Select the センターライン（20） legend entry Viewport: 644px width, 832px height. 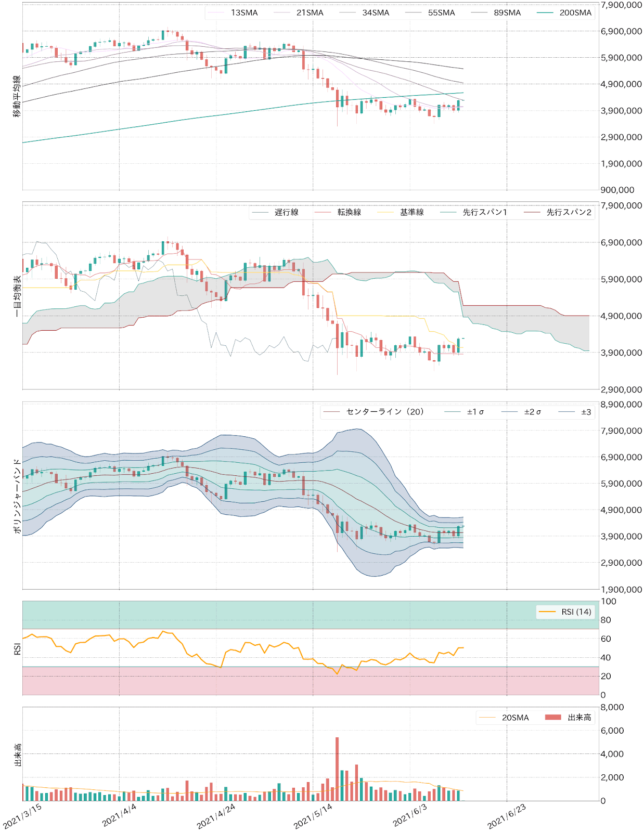pyautogui.click(x=385, y=412)
